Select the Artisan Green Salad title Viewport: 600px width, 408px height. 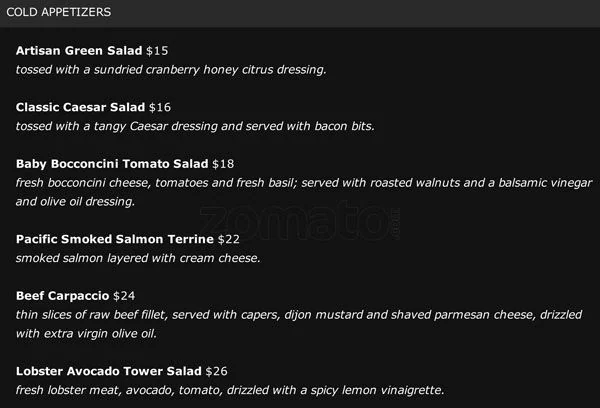tap(80, 50)
